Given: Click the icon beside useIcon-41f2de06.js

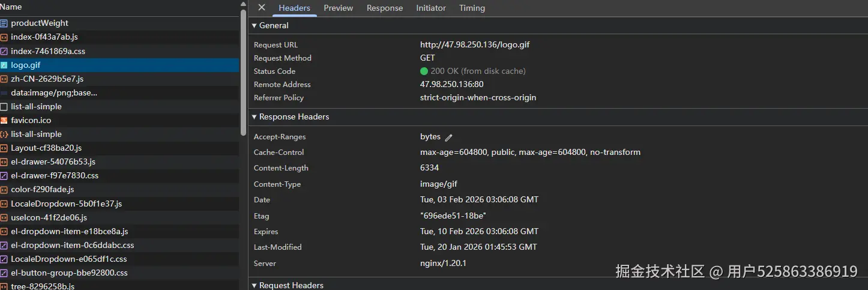Looking at the screenshot, I should point(4,217).
